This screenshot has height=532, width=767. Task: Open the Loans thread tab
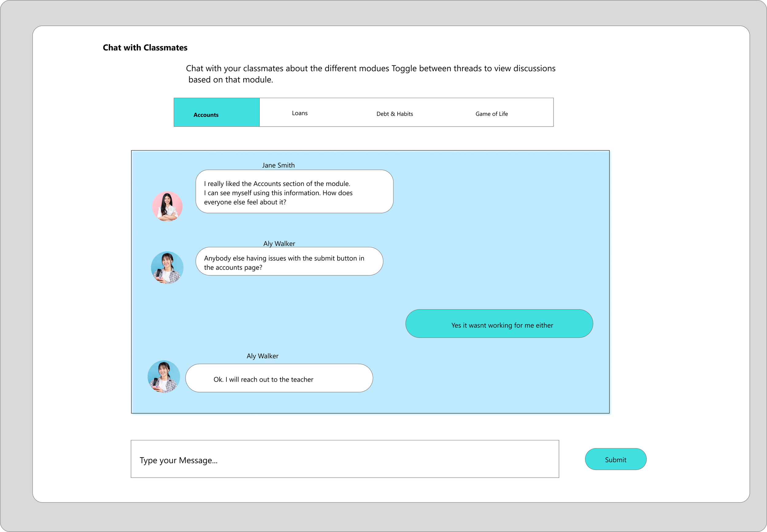299,113
